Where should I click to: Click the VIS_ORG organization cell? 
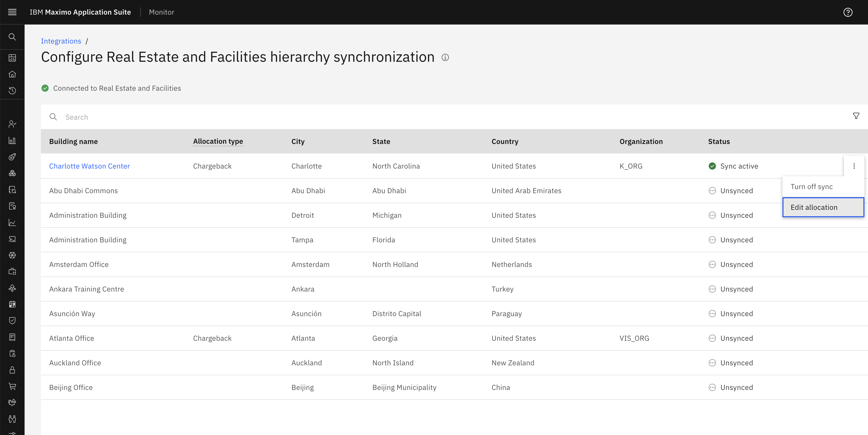(634, 339)
